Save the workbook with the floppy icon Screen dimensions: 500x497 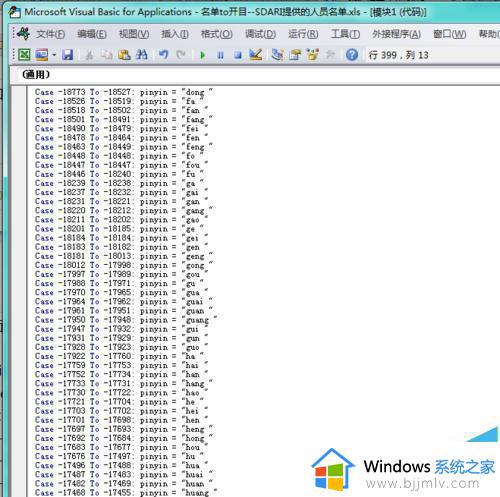pos(68,55)
